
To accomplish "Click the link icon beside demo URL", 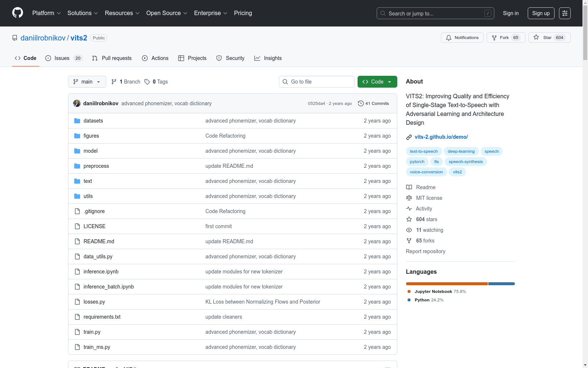I will tap(409, 137).
